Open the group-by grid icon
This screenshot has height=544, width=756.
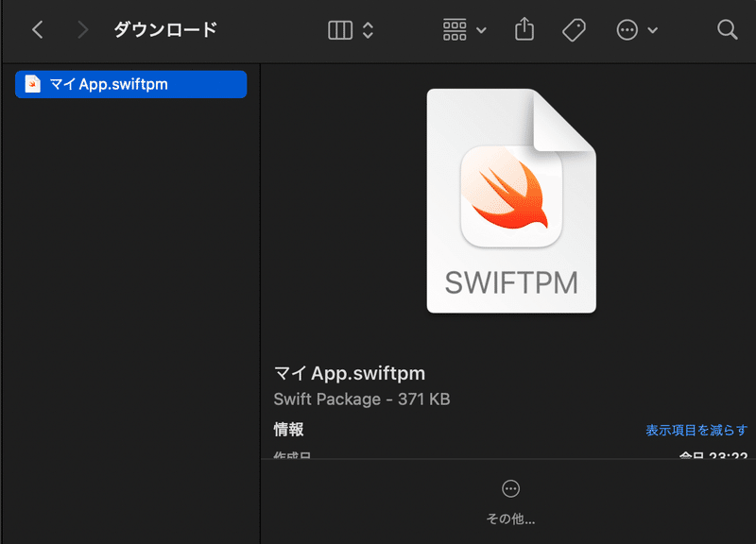pos(455,30)
